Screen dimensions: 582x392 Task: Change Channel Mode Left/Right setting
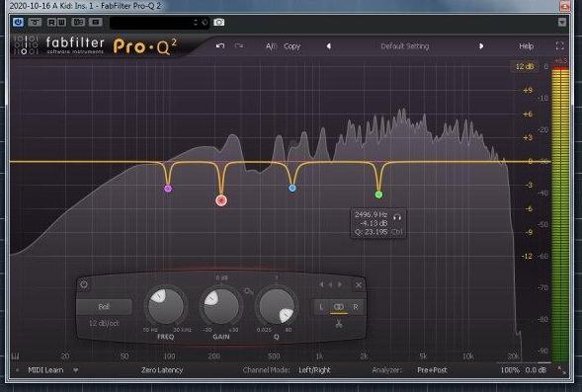tap(314, 370)
